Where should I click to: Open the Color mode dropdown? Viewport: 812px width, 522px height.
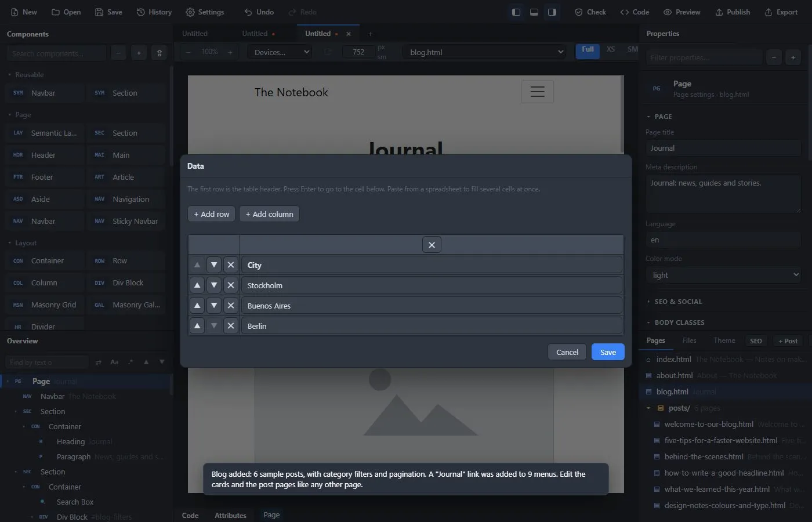(x=723, y=275)
